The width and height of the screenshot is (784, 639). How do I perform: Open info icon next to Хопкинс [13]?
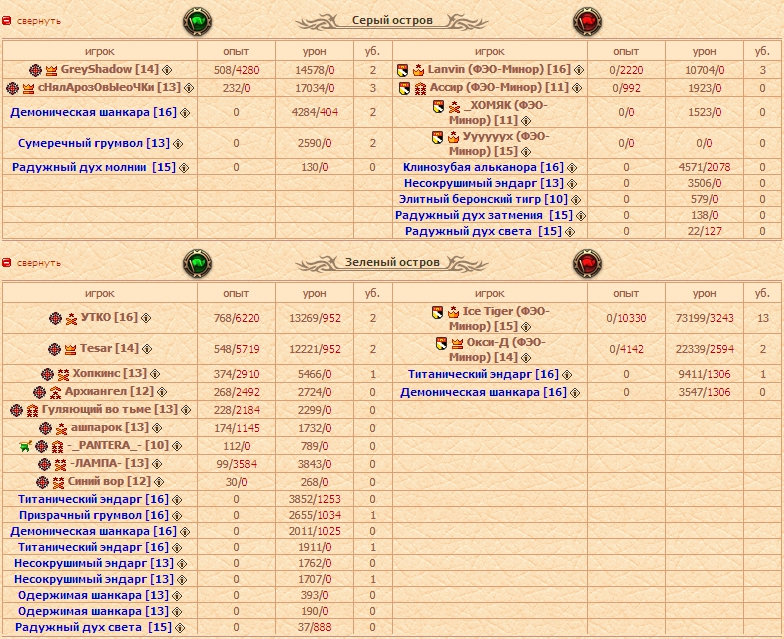155,374
